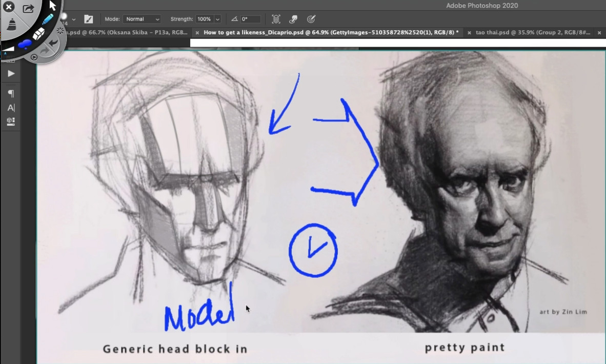Click the right-pointing redo arrow in the overlay
Image resolution: width=606 pixels, height=364 pixels.
click(x=45, y=50)
